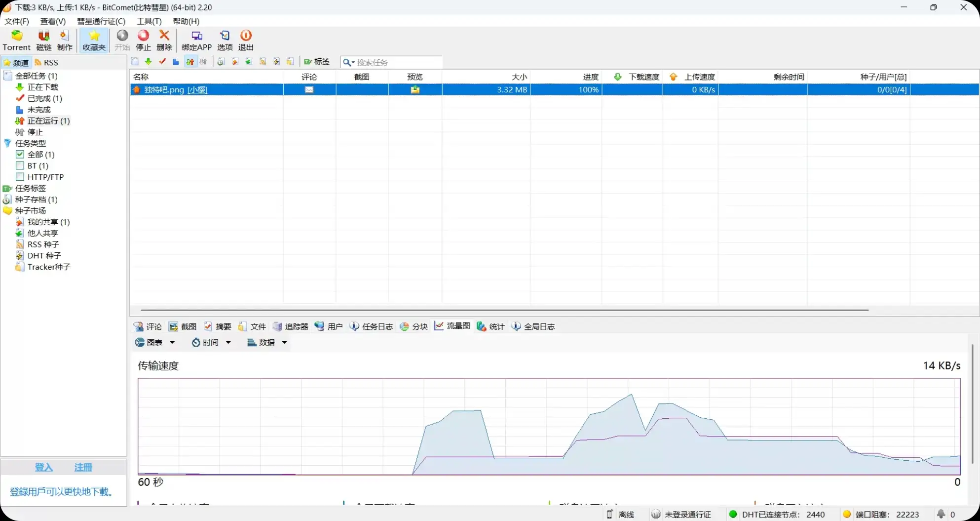Open the 数据 data dropdown
Screen dimensions: 980x521
click(267, 342)
